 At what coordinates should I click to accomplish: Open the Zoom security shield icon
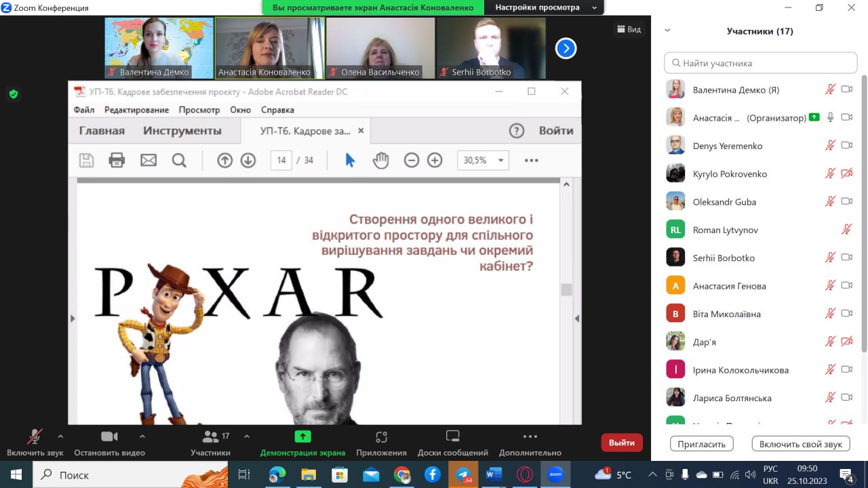coord(14,94)
